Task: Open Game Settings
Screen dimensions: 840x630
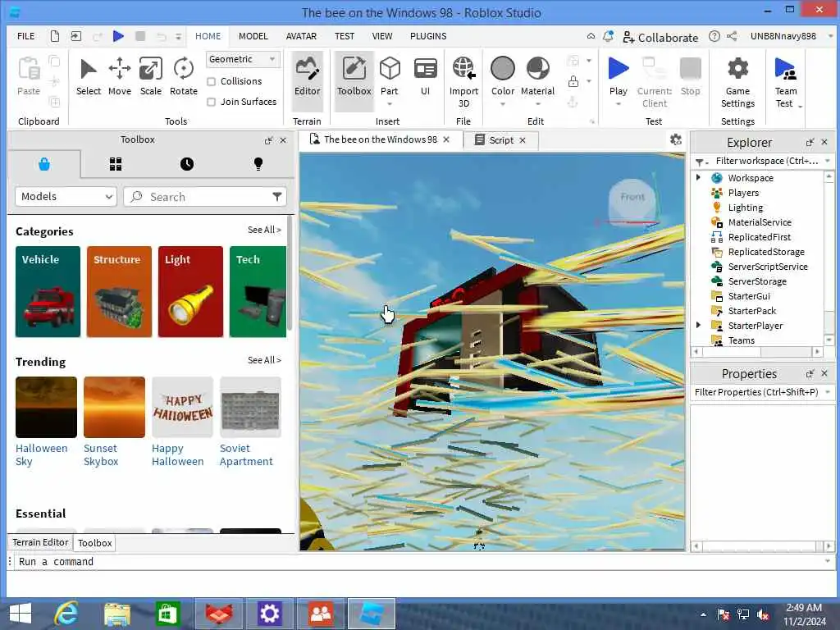Action: (737, 83)
